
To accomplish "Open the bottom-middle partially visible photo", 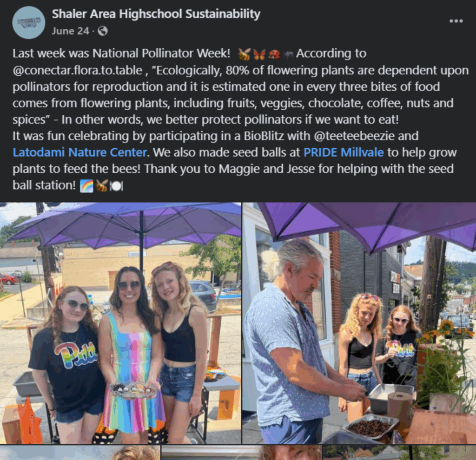I will [241, 453].
